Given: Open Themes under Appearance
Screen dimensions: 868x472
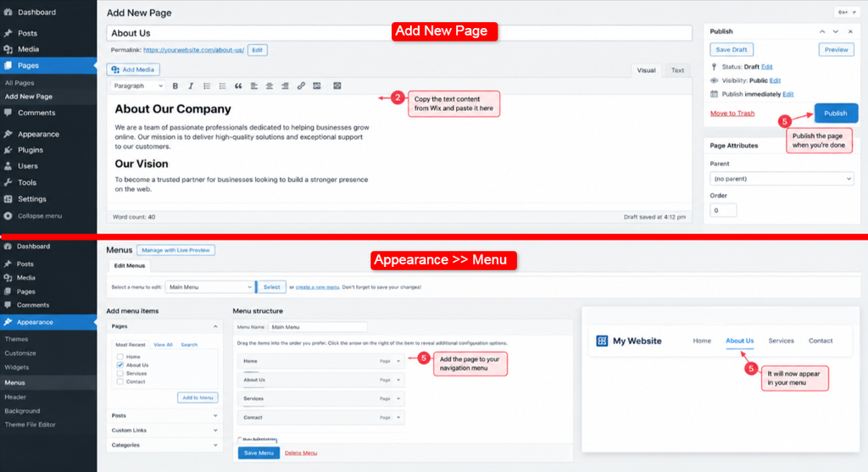Looking at the screenshot, I should click(x=16, y=339).
